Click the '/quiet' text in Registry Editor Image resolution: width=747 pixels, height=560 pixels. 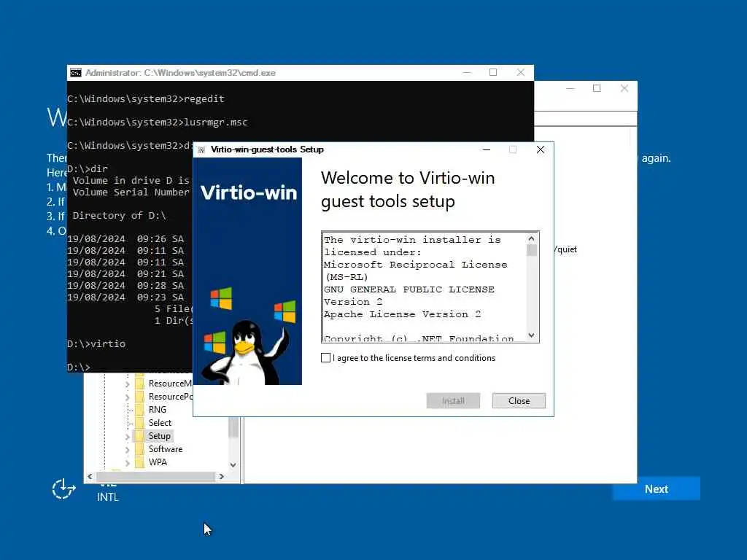click(565, 249)
